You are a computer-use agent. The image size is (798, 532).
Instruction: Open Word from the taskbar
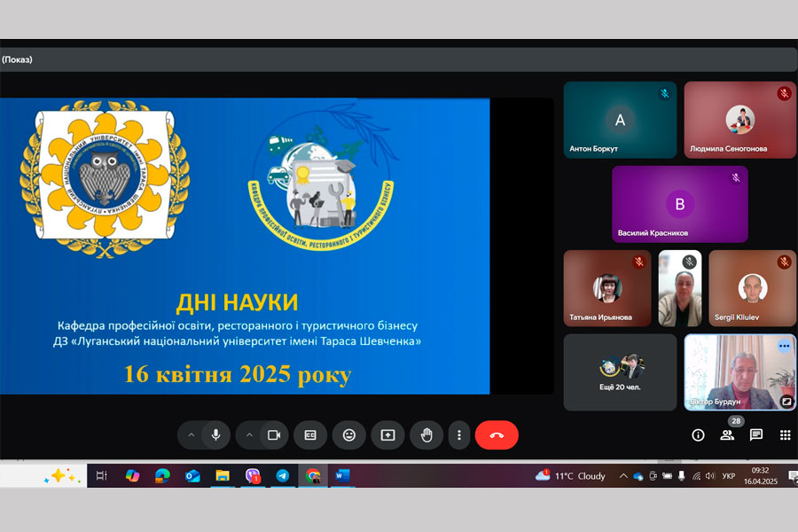coord(342,475)
